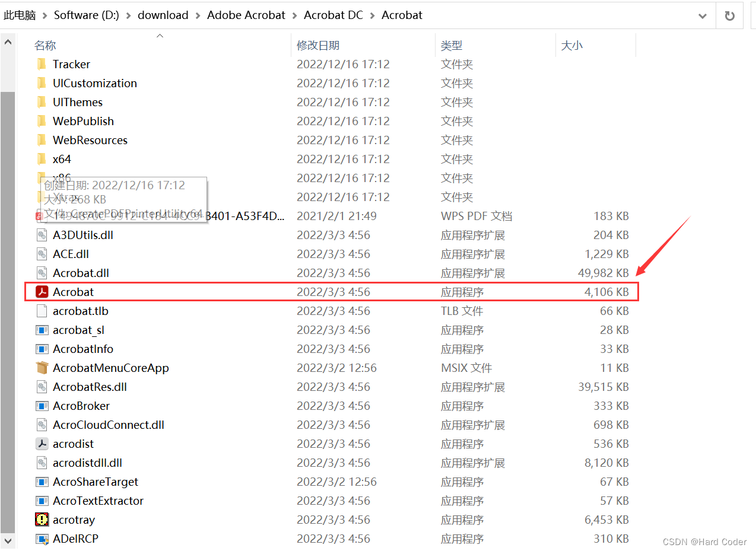
Task: Select the UICustomization folder icon
Action: click(x=42, y=83)
